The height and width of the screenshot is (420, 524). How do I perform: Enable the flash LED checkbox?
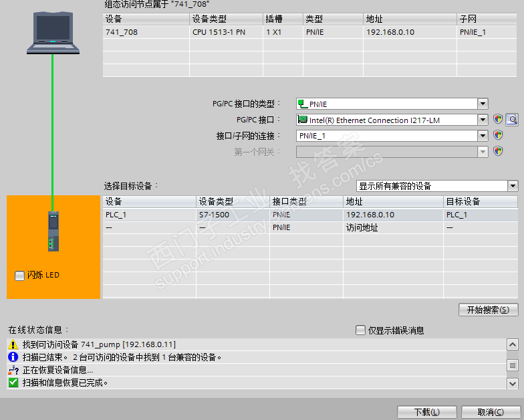20,276
